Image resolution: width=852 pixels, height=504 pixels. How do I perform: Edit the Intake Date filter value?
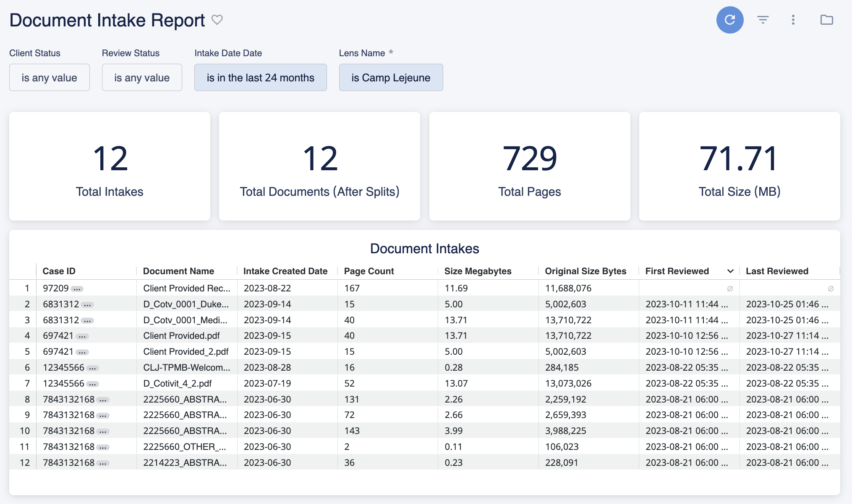click(260, 77)
